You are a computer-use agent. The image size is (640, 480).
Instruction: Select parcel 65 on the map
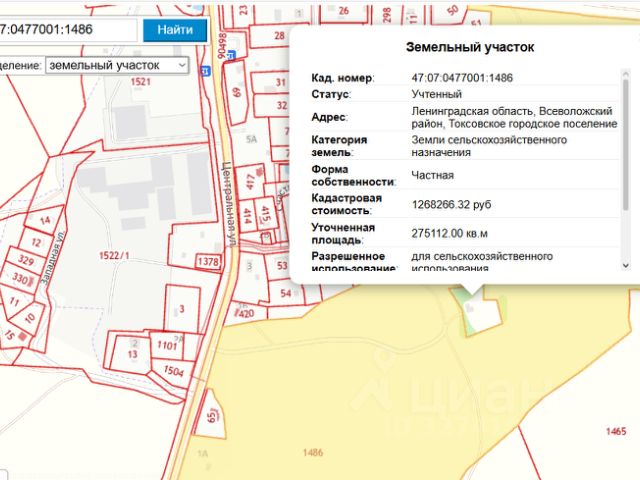(x=212, y=416)
